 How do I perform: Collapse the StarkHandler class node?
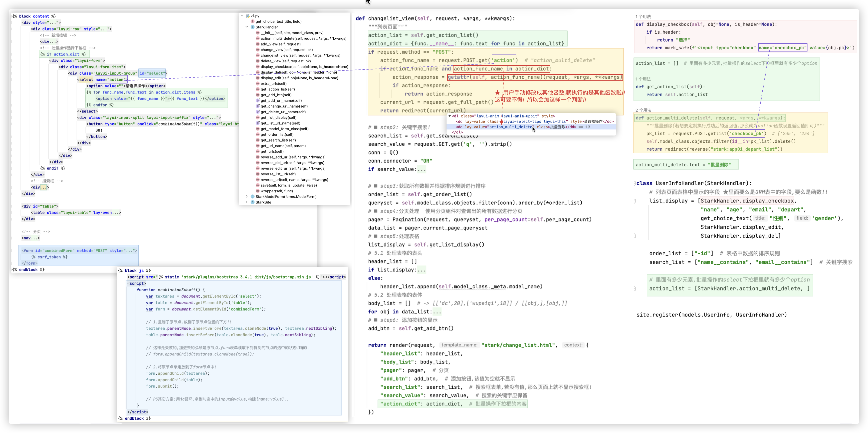point(247,27)
